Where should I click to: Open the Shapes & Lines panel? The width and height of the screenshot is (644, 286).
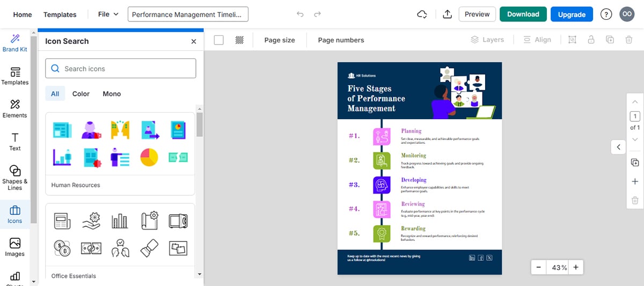tap(15, 177)
